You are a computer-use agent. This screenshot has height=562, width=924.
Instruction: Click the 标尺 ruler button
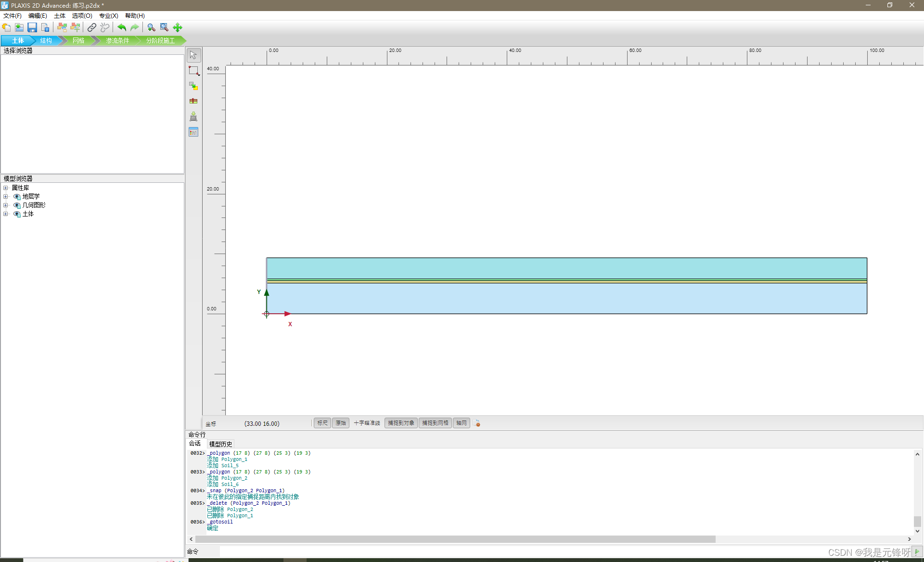[x=322, y=423]
